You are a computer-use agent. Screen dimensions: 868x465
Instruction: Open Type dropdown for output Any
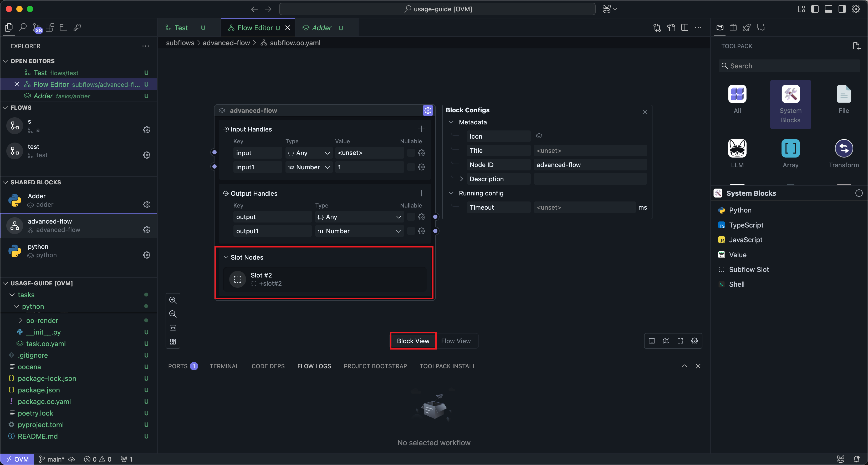359,217
